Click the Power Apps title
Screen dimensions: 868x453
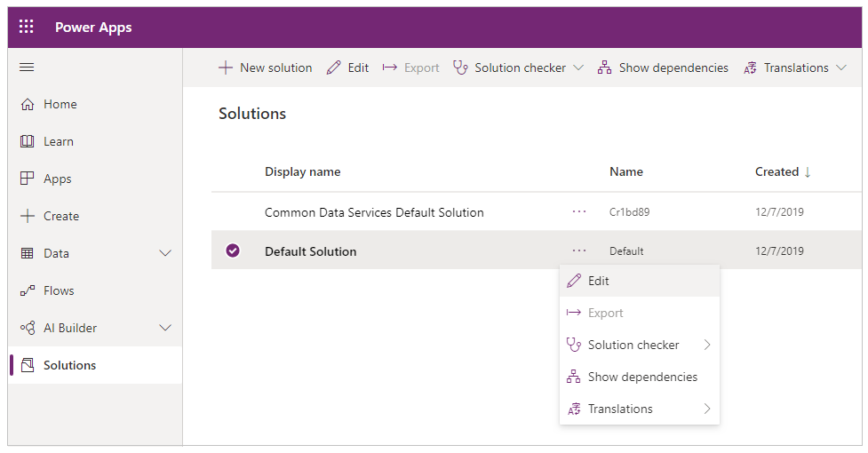93,28
